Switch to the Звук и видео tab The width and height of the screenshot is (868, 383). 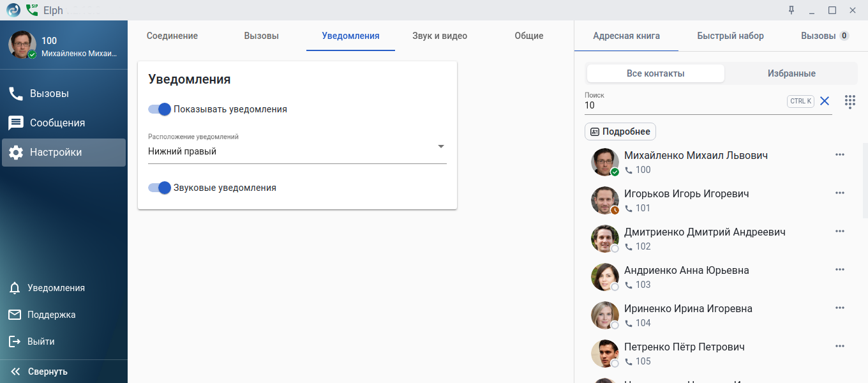(x=440, y=36)
